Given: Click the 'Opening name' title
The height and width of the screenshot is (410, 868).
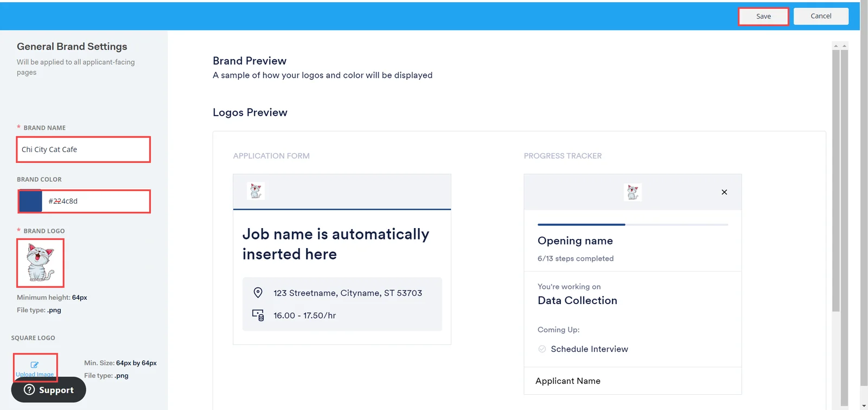Looking at the screenshot, I should 575,241.
